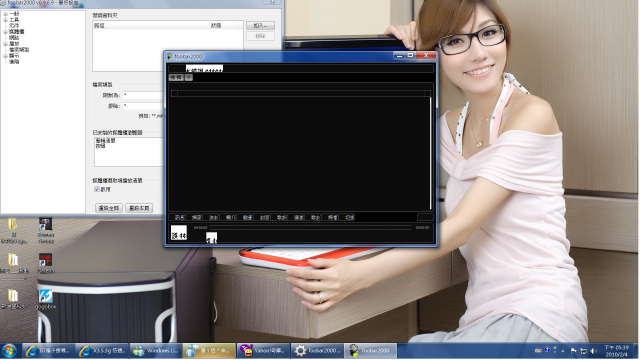The width and height of the screenshot is (640, 360).
Task: Click the taskbar clock showing 05:39
Action: [x=617, y=351]
